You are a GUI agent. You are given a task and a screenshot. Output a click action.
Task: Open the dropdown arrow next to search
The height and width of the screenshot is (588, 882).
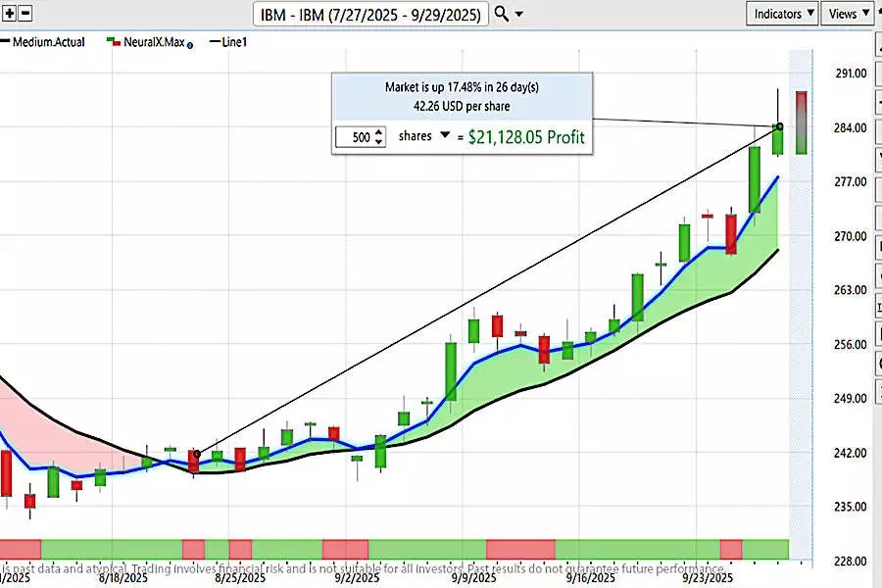[519, 14]
